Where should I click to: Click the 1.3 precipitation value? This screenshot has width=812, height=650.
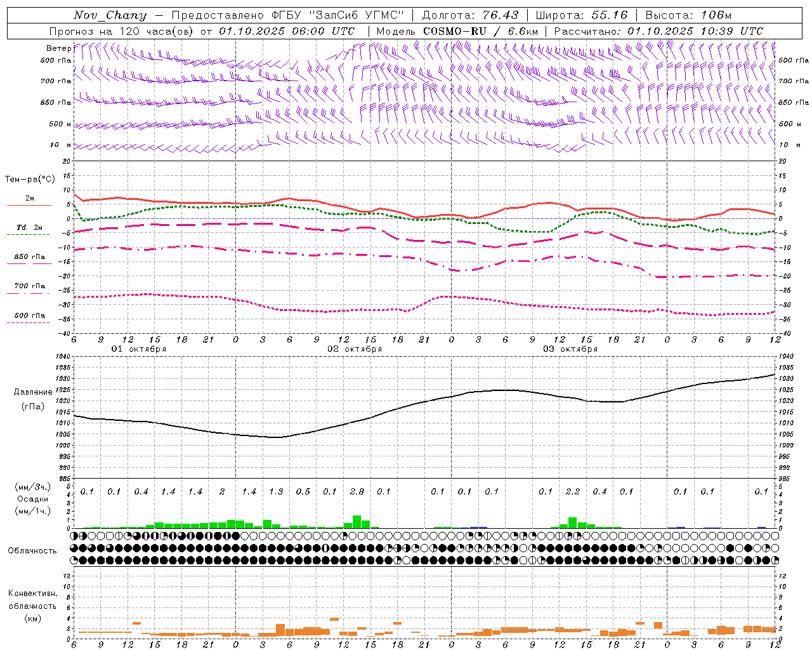276,491
